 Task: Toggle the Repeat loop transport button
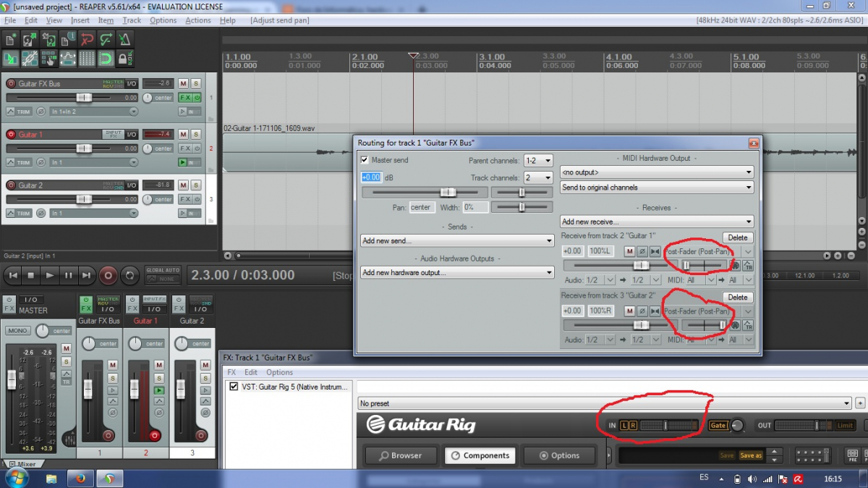pyautogui.click(x=129, y=275)
